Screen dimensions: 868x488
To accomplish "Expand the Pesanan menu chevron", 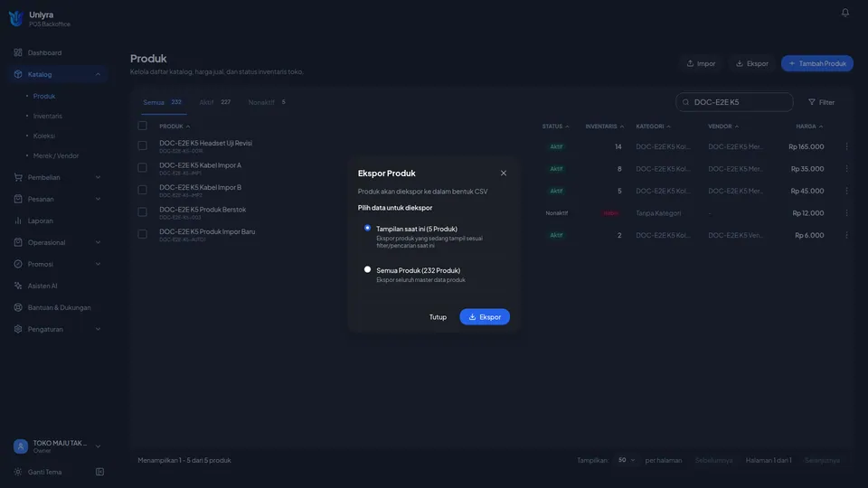I will [x=98, y=199].
